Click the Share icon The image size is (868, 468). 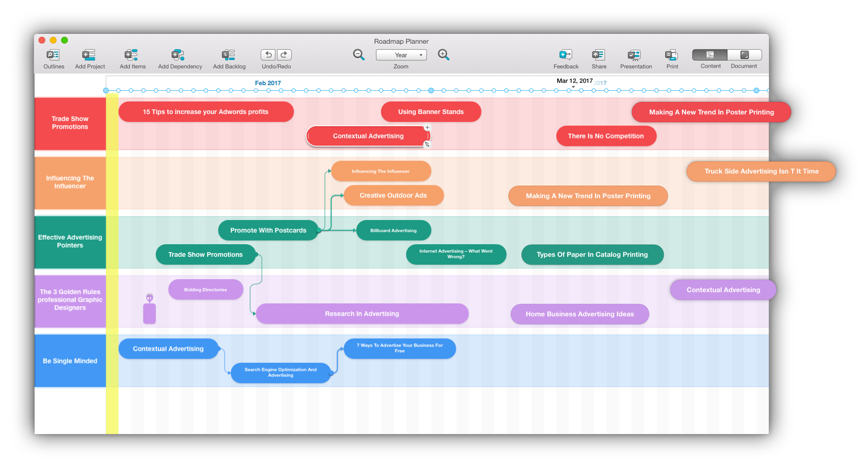[598, 55]
